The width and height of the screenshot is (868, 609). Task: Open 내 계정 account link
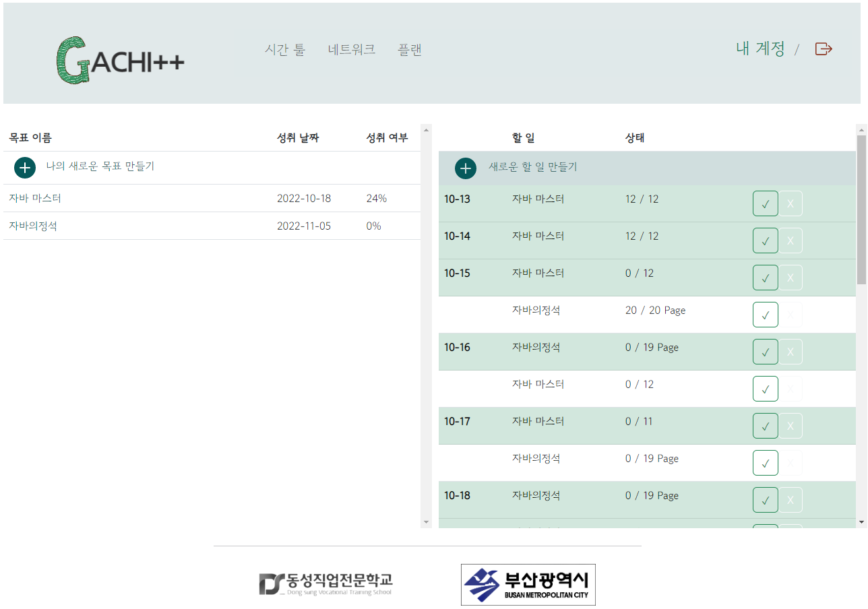point(760,49)
